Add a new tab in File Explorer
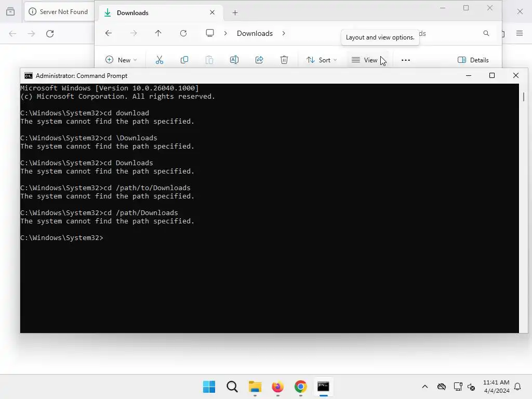The height and width of the screenshot is (399, 532). (235, 13)
